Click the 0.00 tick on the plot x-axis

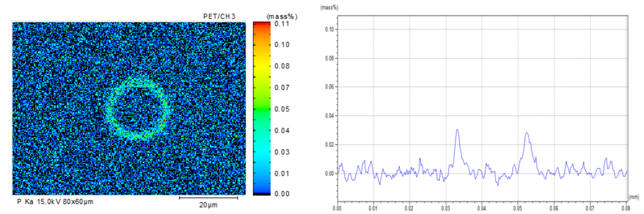337,208
